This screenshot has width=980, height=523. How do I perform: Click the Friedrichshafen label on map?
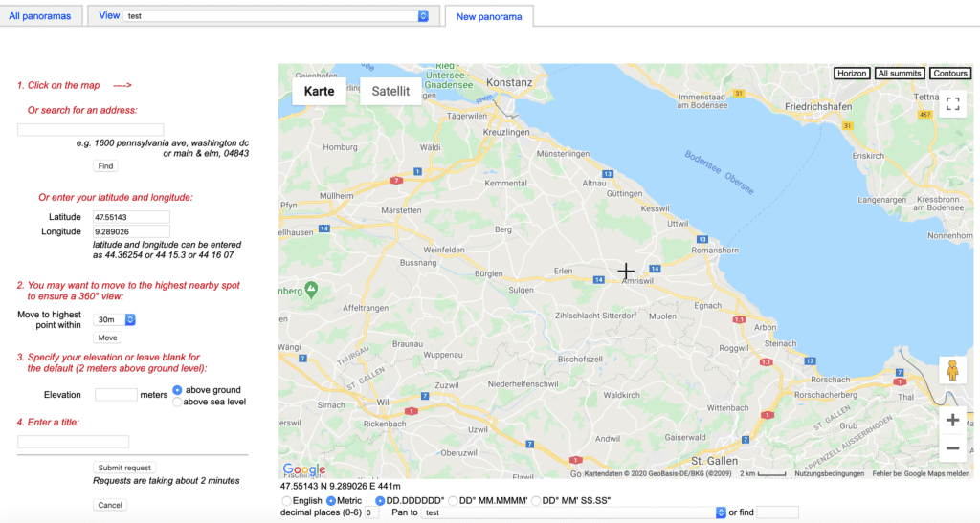coord(818,107)
